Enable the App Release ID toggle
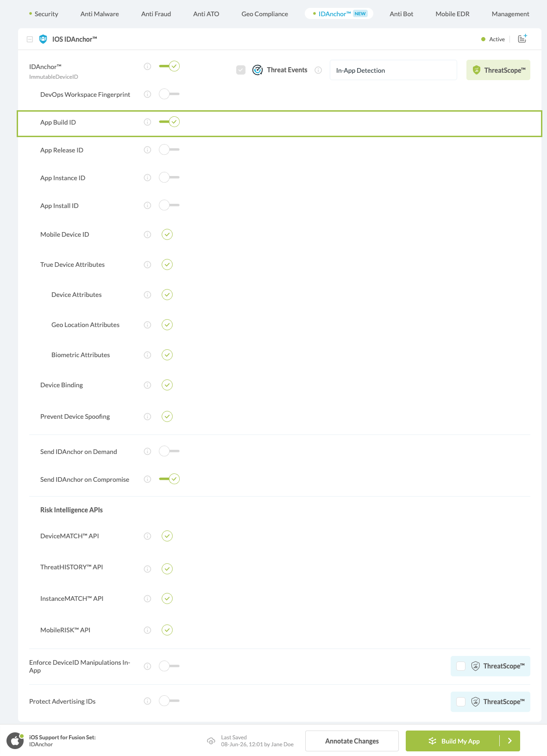Viewport: 547px width, 756px height. [169, 150]
